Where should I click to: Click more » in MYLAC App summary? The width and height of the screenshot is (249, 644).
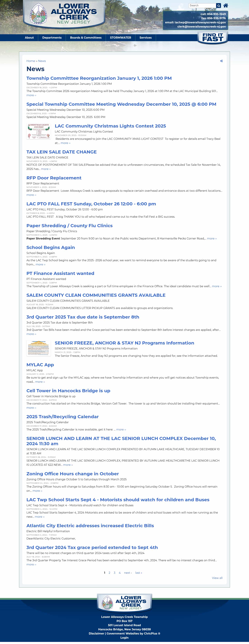pyautogui.click(x=40, y=382)
